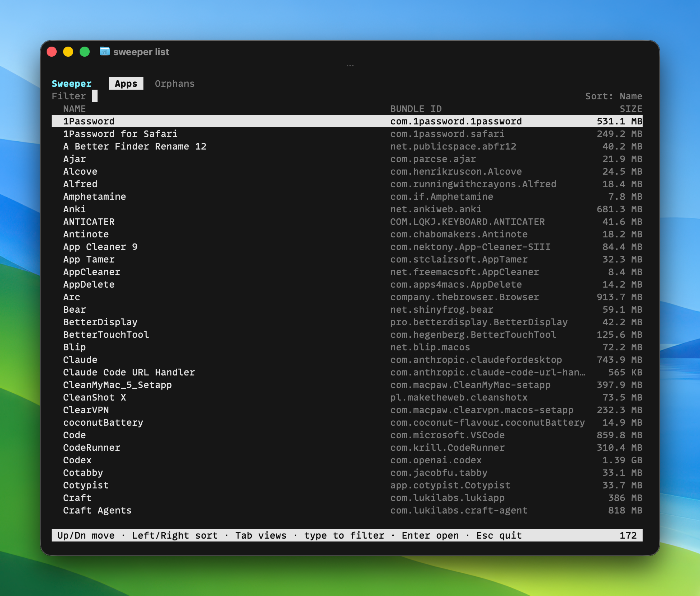This screenshot has height=596, width=700.
Task: Select the CodeRunner row
Action: 347,448
